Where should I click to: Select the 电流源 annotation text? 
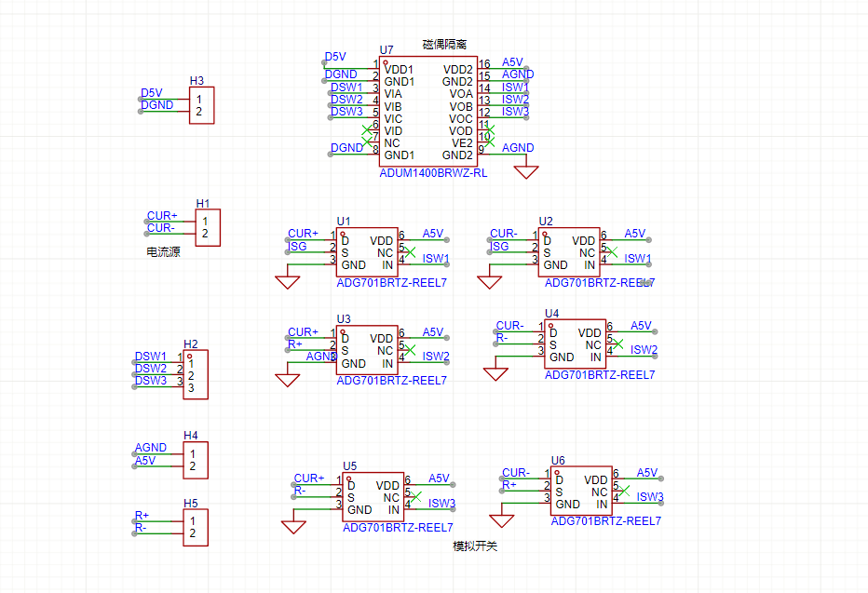(x=163, y=252)
